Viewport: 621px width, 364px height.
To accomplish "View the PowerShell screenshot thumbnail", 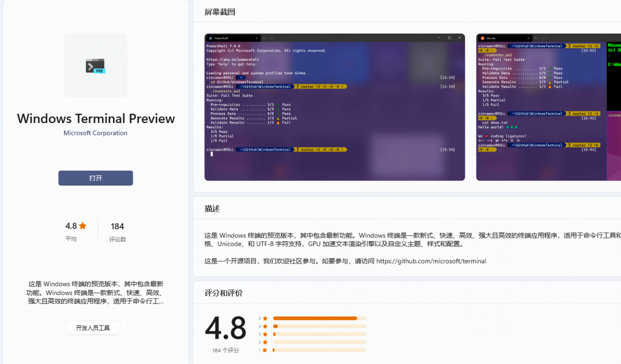I will click(x=335, y=107).
